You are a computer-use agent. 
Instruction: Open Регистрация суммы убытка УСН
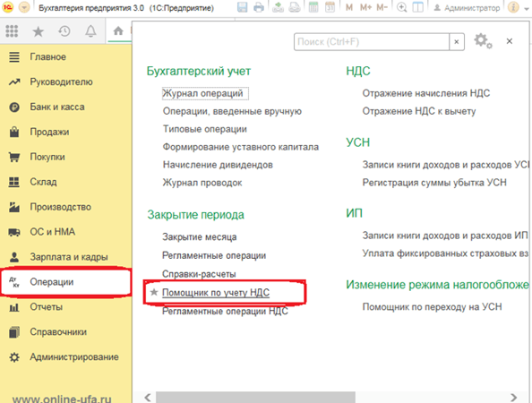coord(434,183)
